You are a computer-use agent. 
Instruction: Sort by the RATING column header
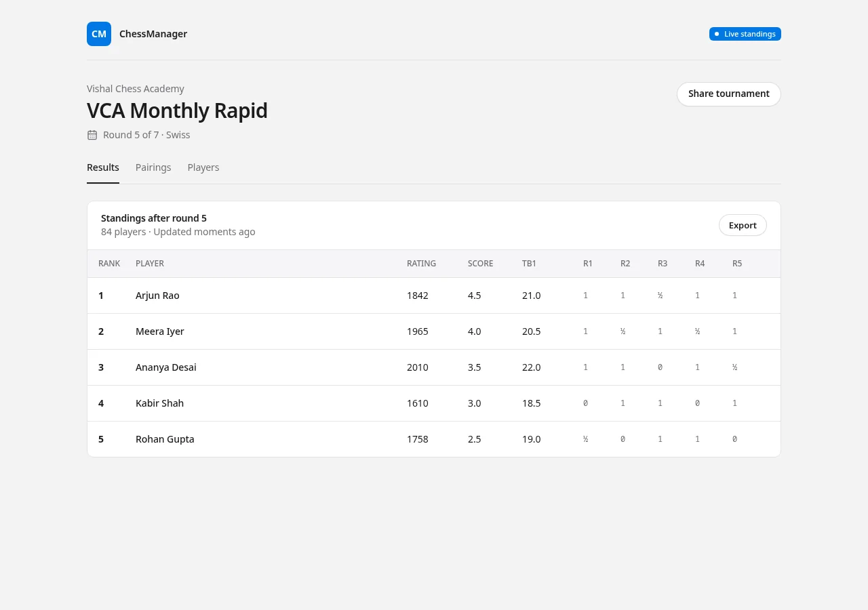421,264
